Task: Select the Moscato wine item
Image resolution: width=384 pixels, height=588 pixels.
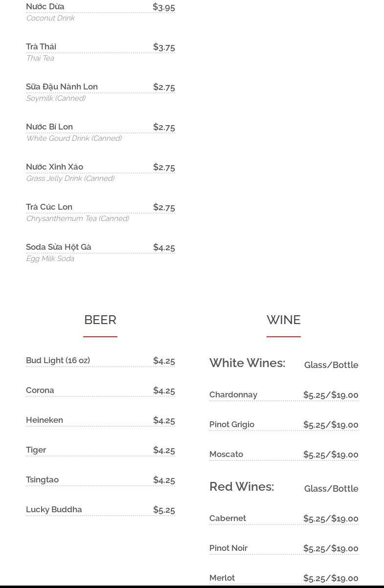Action: 226,455
